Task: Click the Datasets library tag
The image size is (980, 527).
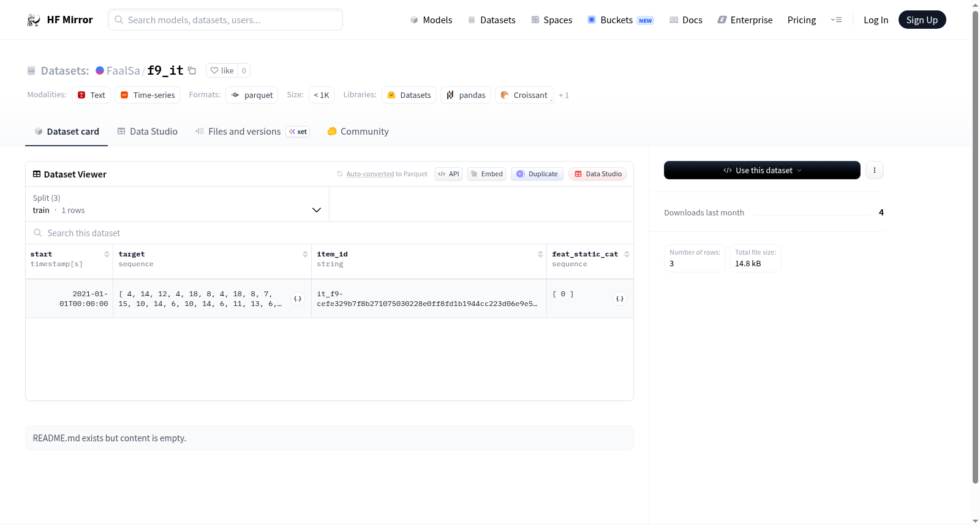Action: [409, 95]
